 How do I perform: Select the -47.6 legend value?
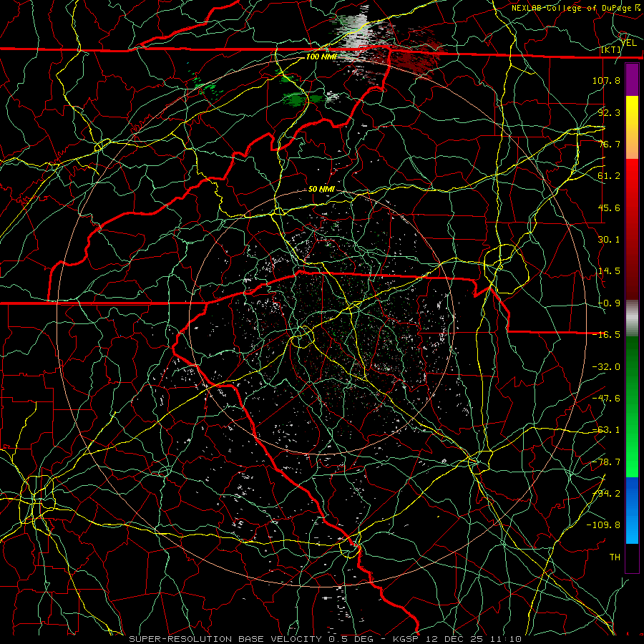pos(606,399)
